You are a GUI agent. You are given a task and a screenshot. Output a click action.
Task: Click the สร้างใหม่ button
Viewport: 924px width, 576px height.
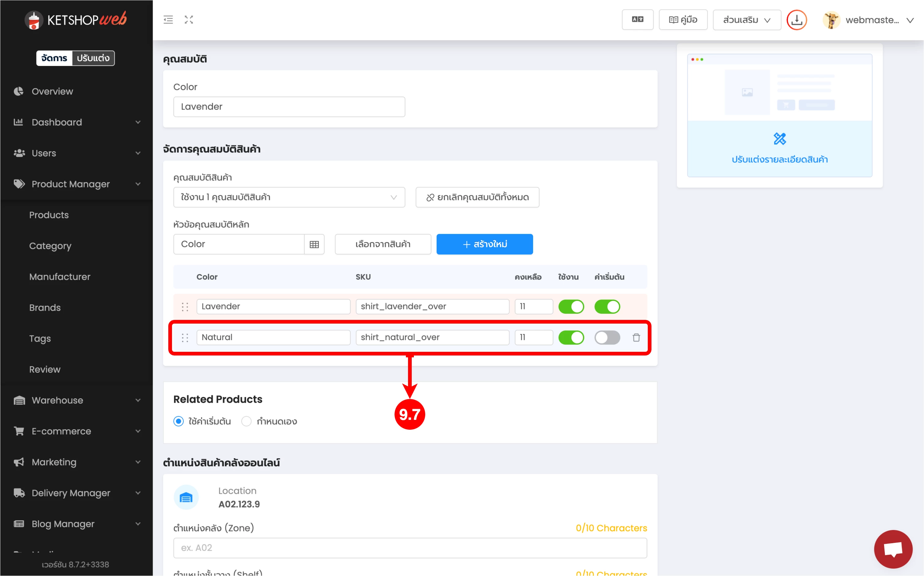point(484,244)
